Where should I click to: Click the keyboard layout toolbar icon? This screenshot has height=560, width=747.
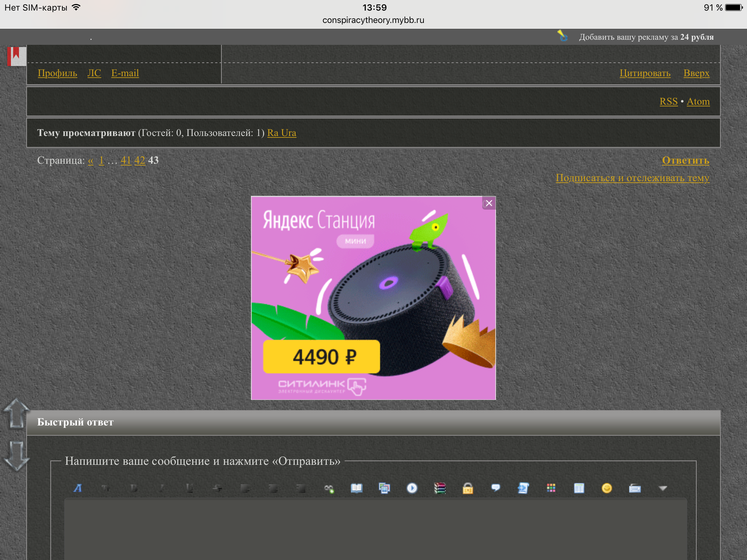click(635, 488)
